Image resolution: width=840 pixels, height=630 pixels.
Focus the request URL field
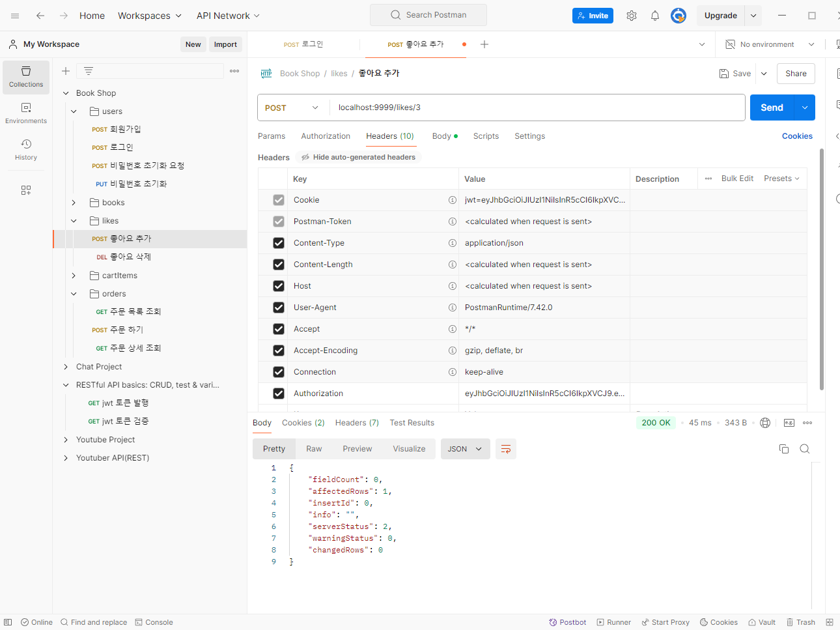pos(537,107)
